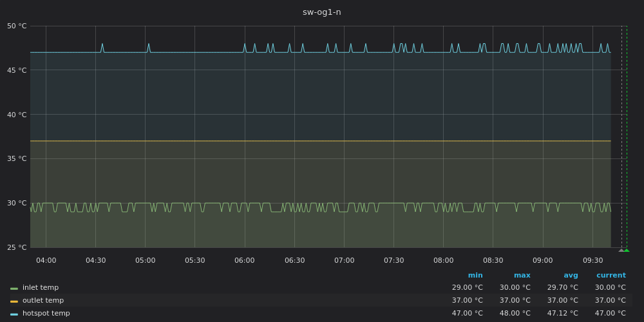Toggle outlet temp series in legend
The width and height of the screenshot is (644, 322).
(43, 301)
